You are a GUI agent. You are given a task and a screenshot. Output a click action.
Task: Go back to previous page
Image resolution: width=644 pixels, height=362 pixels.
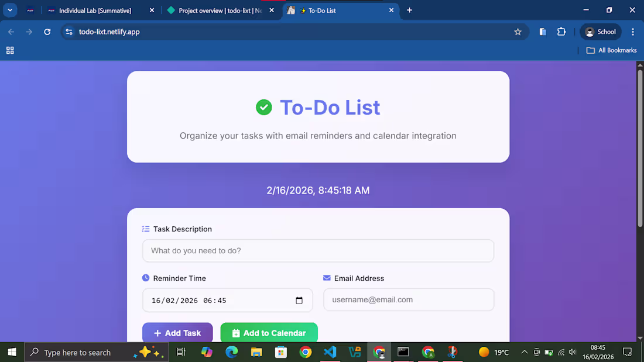coord(11,32)
